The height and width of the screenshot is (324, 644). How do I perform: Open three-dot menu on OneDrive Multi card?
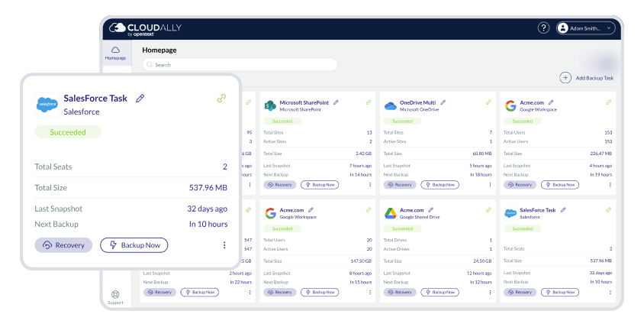coord(490,185)
